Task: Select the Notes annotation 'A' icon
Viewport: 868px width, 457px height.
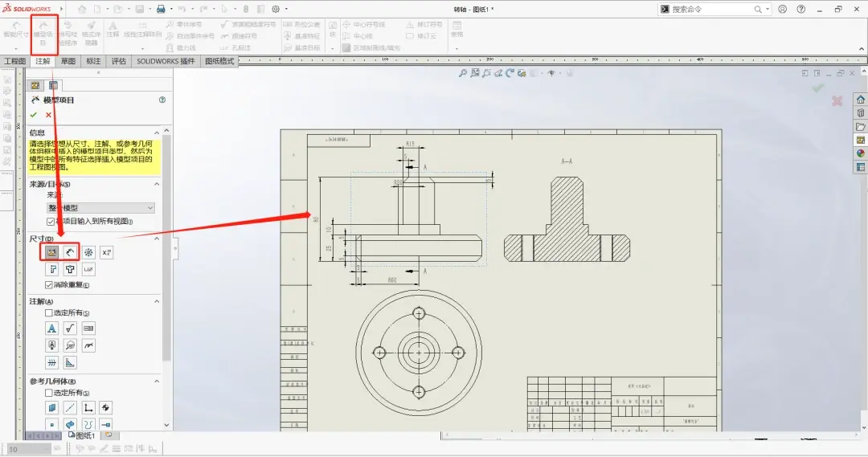Action: [x=51, y=328]
